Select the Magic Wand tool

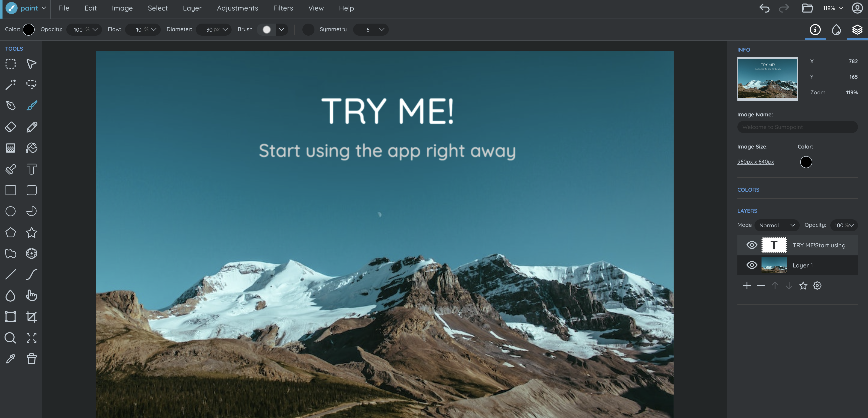11,85
